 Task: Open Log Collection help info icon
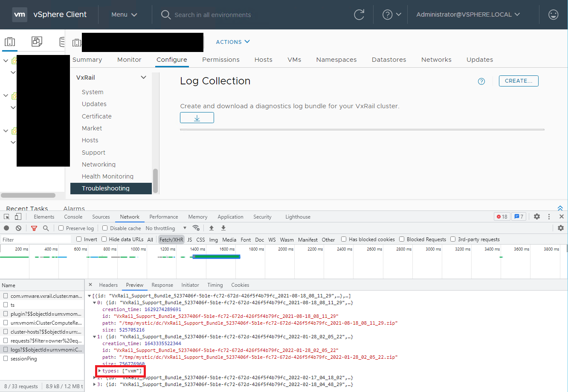(481, 81)
